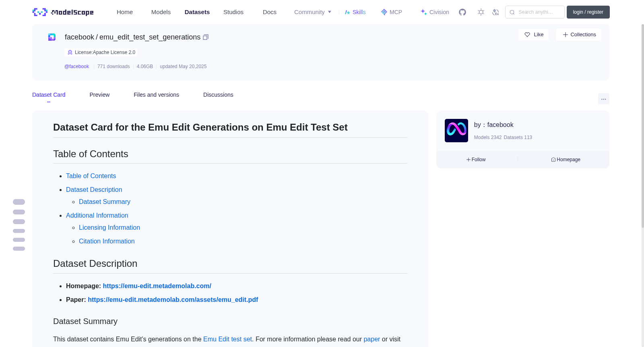Switch to the Files and versions tab

point(156,95)
